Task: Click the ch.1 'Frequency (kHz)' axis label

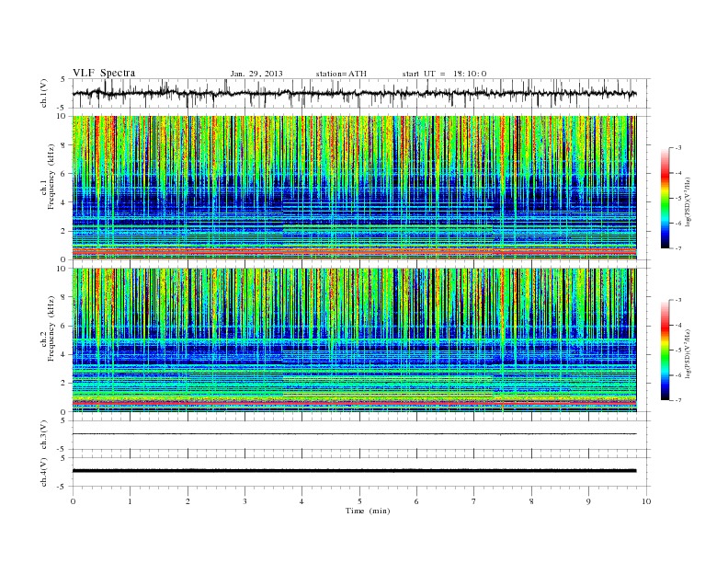Action: [x=51, y=177]
